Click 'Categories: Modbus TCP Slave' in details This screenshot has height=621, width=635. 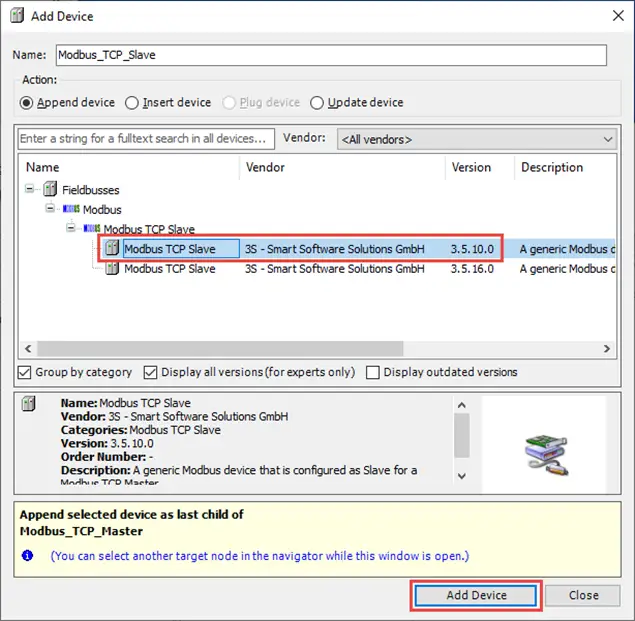141,430
